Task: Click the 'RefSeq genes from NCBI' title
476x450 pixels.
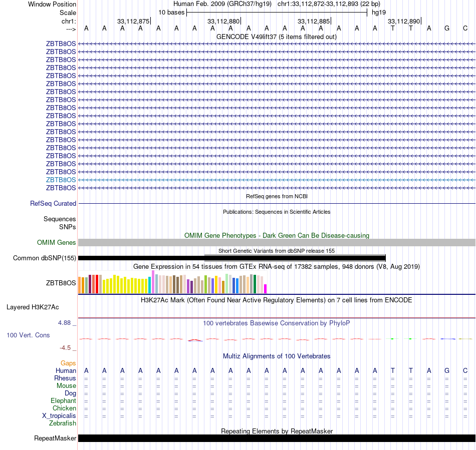Action: click(277, 196)
